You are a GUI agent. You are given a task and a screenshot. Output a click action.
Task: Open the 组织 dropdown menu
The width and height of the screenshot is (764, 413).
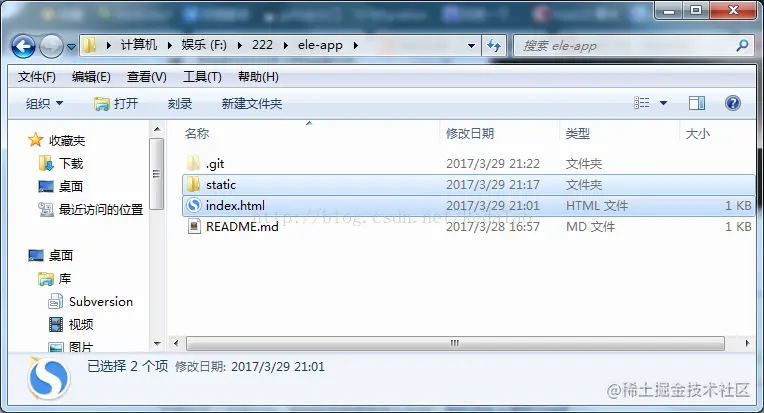(44, 103)
